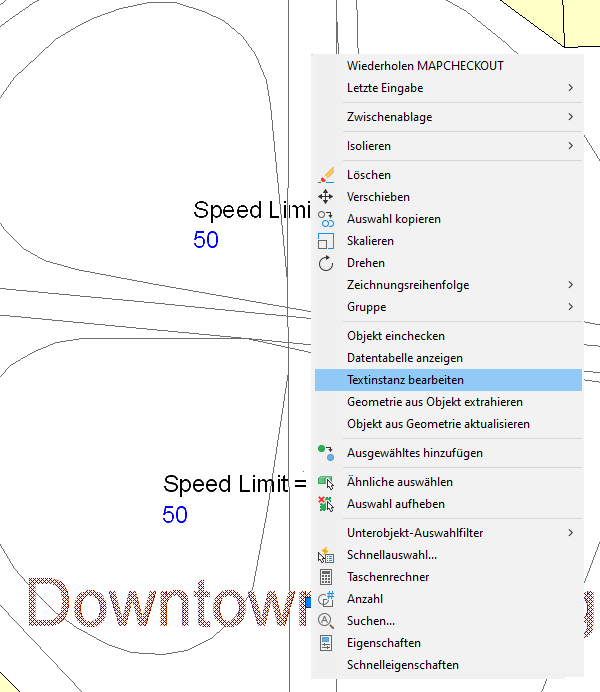Open Eigenschaften from the menu

point(448,643)
